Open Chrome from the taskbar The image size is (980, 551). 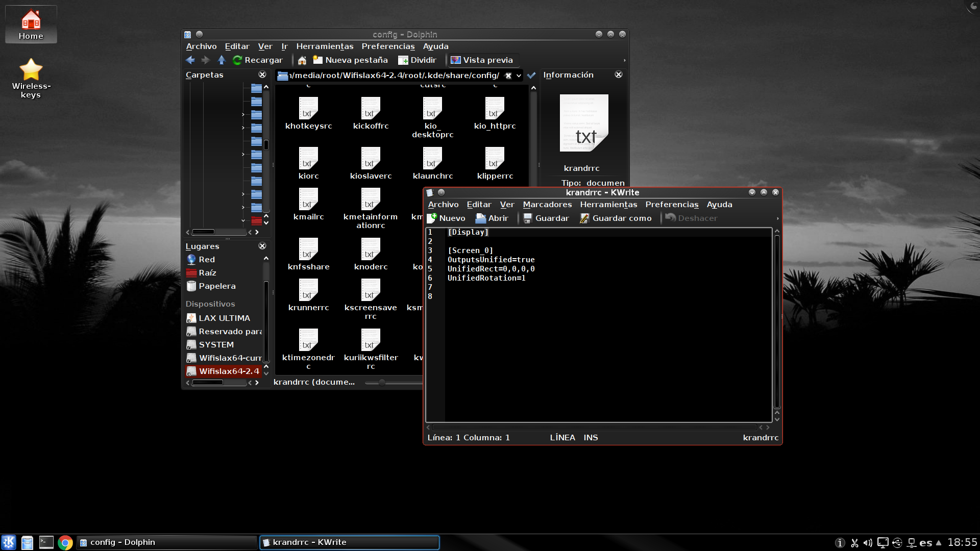(65, 542)
